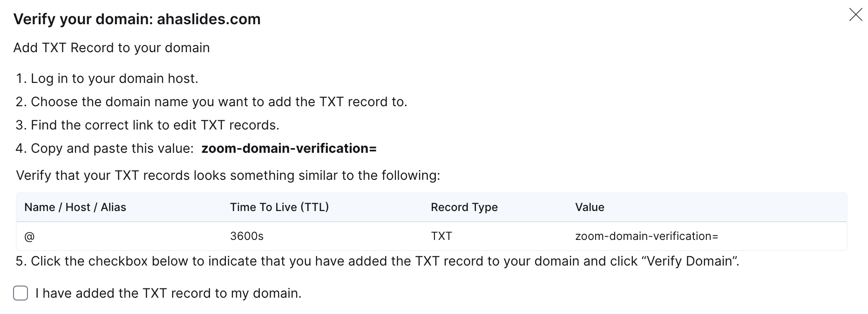Screen dimensions: 868x314
Task: Check the TXT record added checkbox
Action: coord(20,293)
